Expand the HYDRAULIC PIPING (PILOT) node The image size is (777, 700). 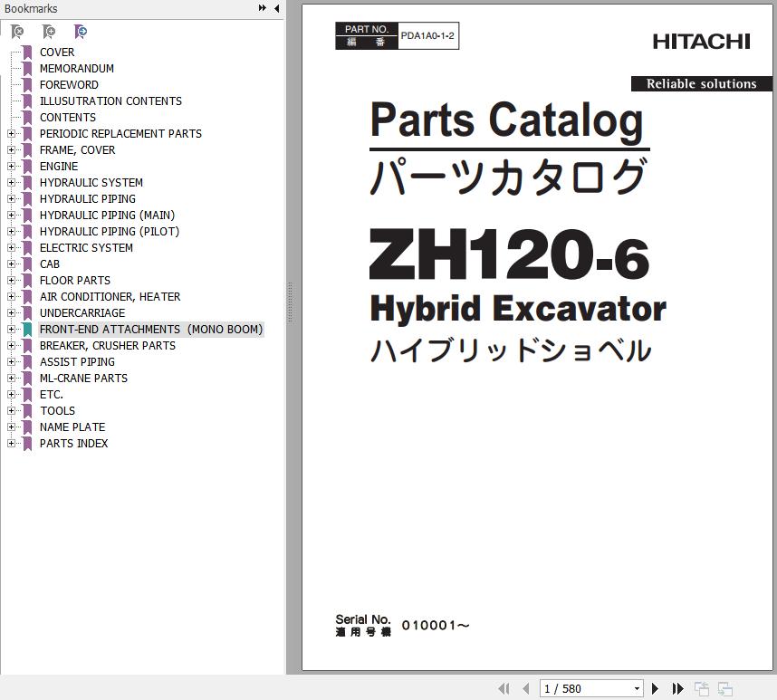(11, 231)
